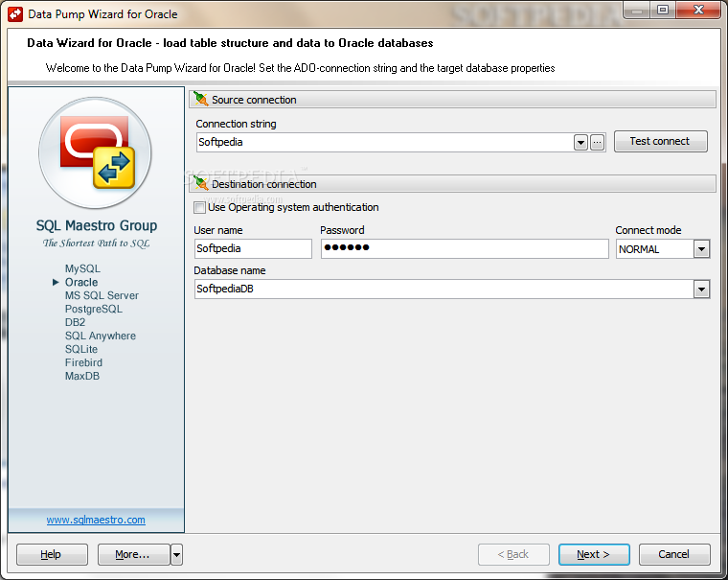728x580 pixels.
Task: Click the Help button
Action: pyautogui.click(x=52, y=554)
